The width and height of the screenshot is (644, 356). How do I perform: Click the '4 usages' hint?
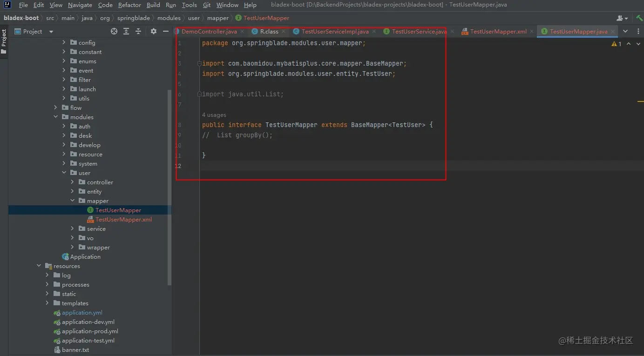point(214,115)
